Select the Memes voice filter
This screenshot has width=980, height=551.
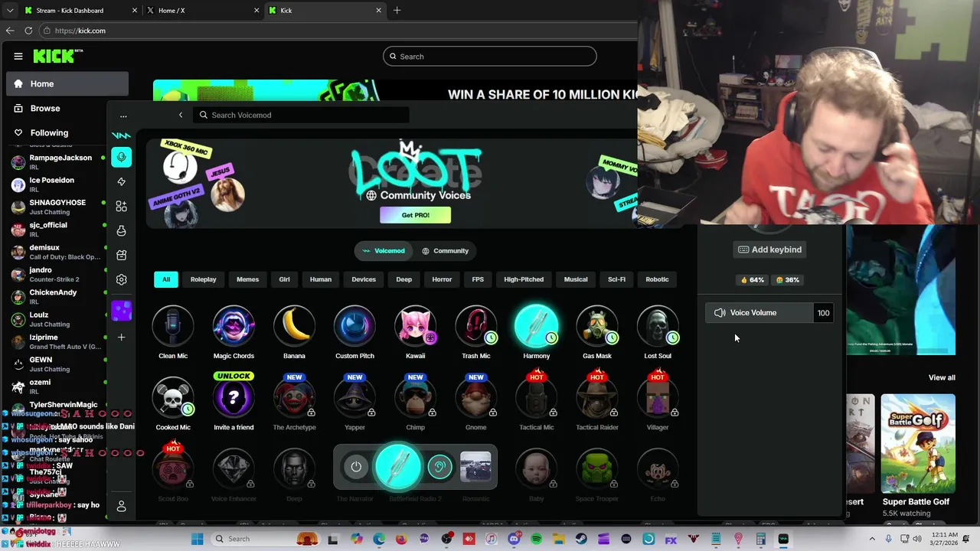click(x=247, y=279)
